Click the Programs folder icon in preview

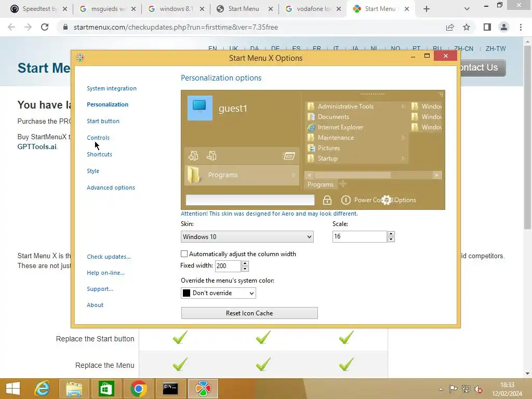pos(194,175)
